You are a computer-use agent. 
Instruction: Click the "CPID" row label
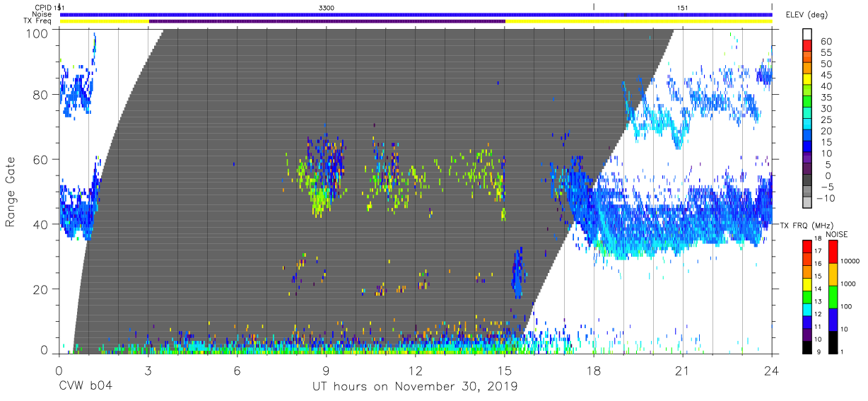click(44, 7)
